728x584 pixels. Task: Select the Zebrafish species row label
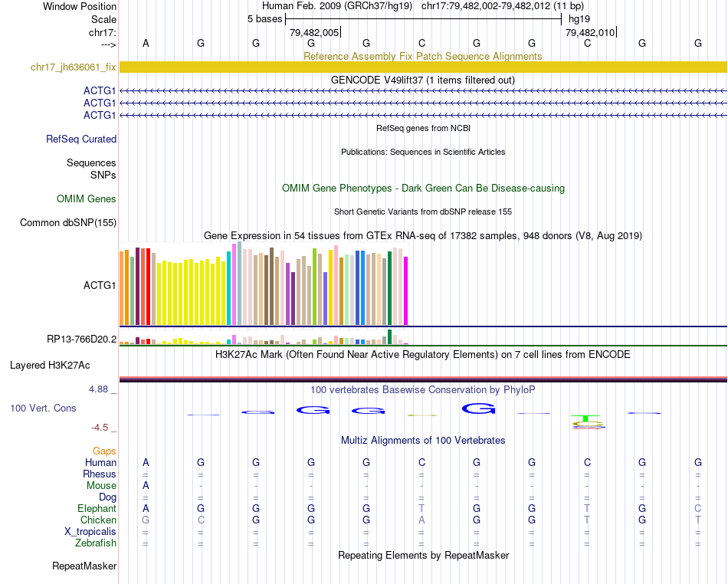coord(96,543)
